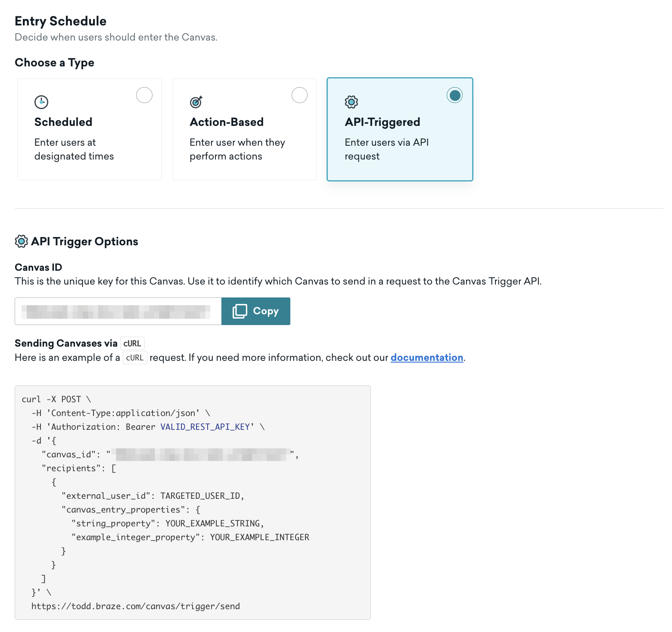This screenshot has width=672, height=632.
Task: Click gear icon beside API Trigger Options heading
Action: (x=22, y=241)
